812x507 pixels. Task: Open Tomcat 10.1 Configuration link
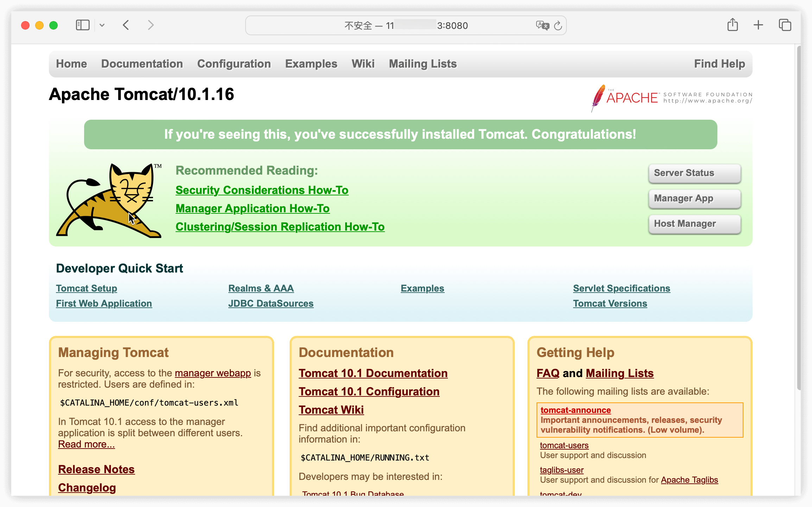(369, 392)
